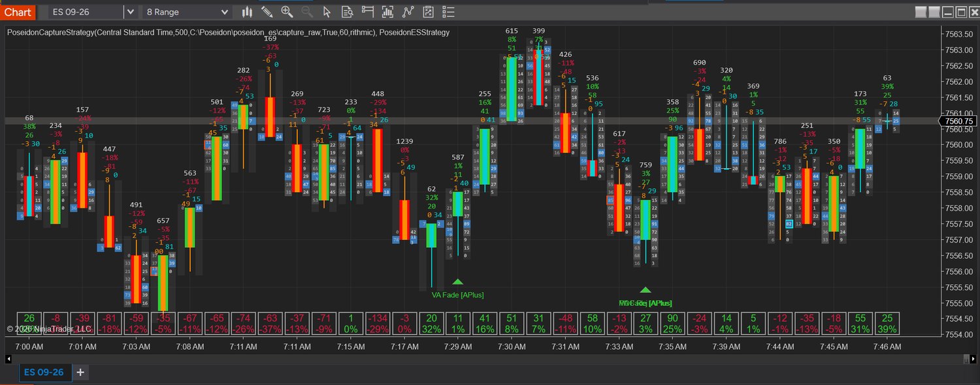This screenshot has width=980, height=385.
Task: Click the interval link square button
Action: (934, 12)
